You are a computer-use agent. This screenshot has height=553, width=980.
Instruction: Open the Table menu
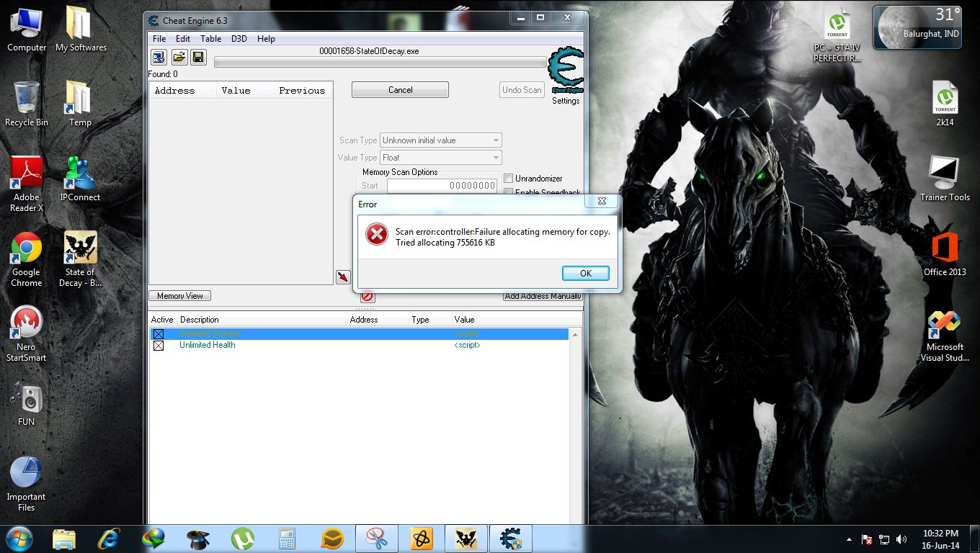(x=210, y=39)
